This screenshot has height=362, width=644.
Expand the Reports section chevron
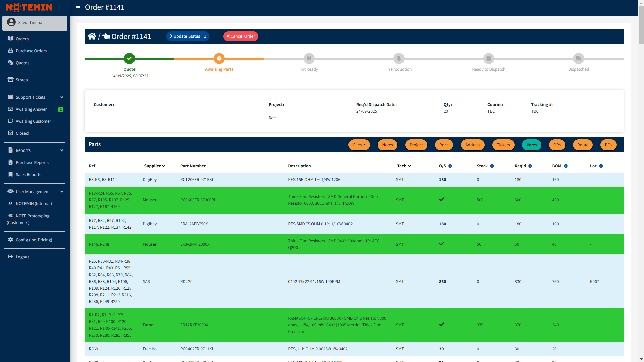(x=62, y=150)
